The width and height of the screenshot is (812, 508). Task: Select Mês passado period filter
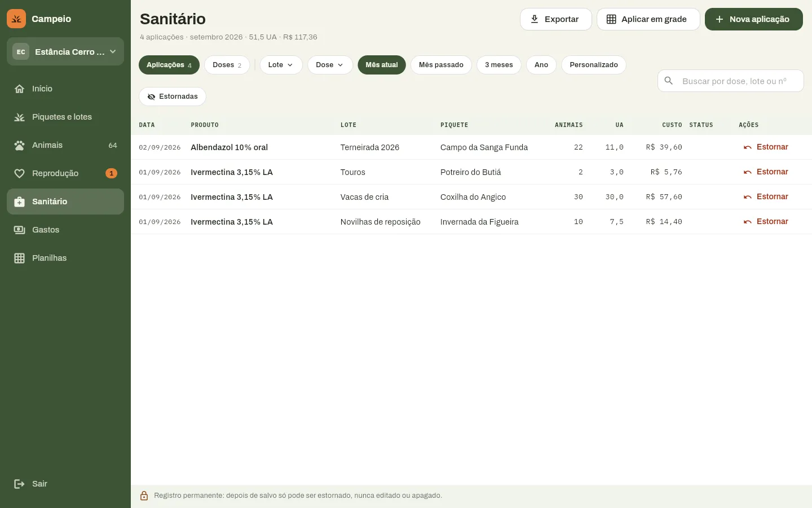[x=441, y=65]
